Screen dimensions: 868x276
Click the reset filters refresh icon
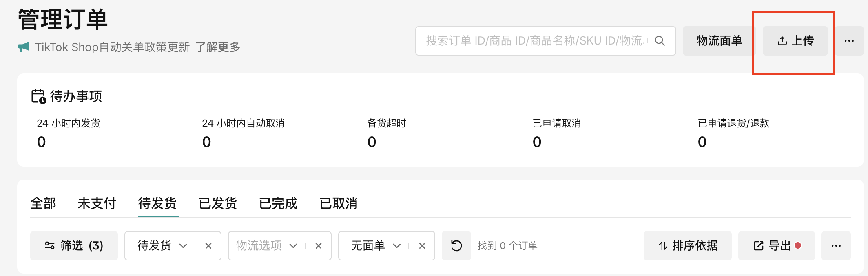tap(456, 246)
